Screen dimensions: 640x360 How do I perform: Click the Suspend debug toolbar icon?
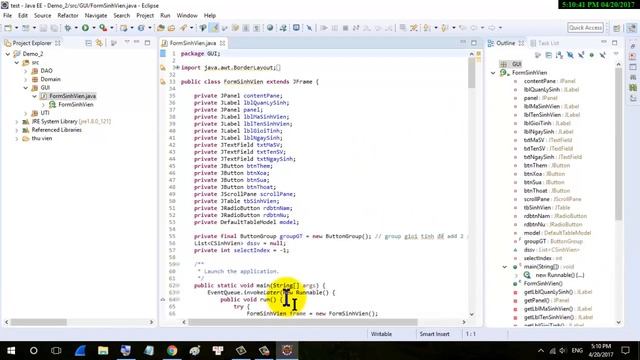coord(335,28)
